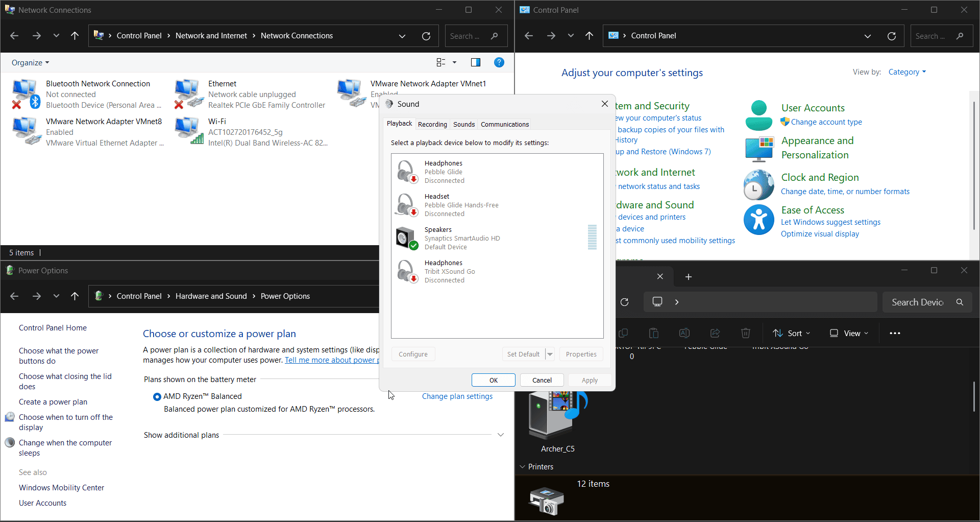Viewport: 980px width, 522px height.
Task: Click the delete trash icon in toolbar
Action: click(745, 334)
